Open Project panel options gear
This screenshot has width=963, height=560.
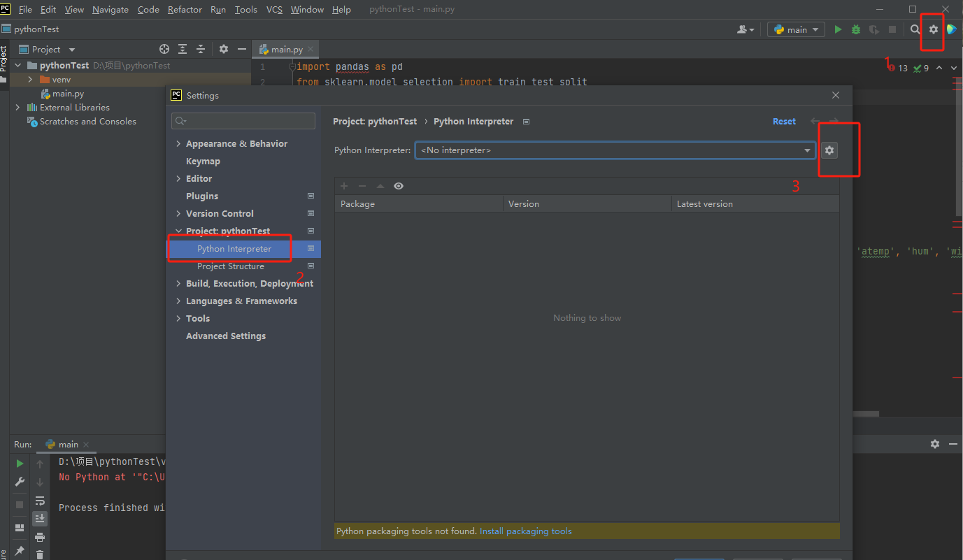click(224, 49)
